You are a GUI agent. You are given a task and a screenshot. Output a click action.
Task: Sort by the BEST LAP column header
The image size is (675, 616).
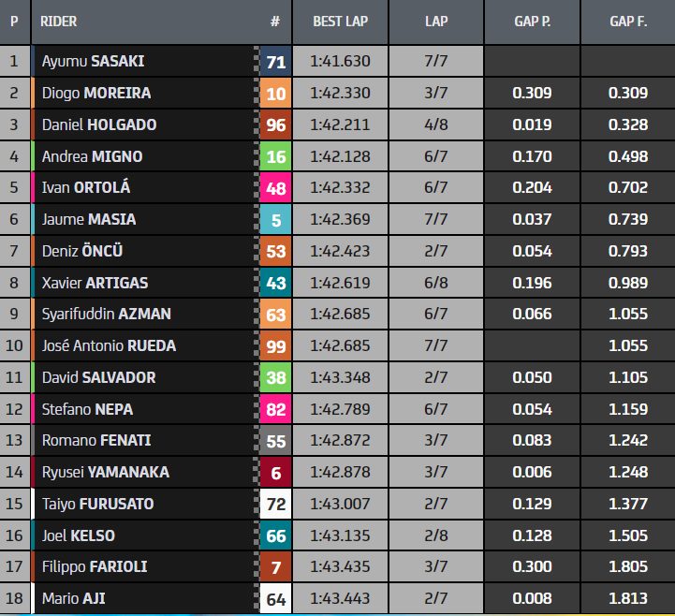[x=340, y=22]
